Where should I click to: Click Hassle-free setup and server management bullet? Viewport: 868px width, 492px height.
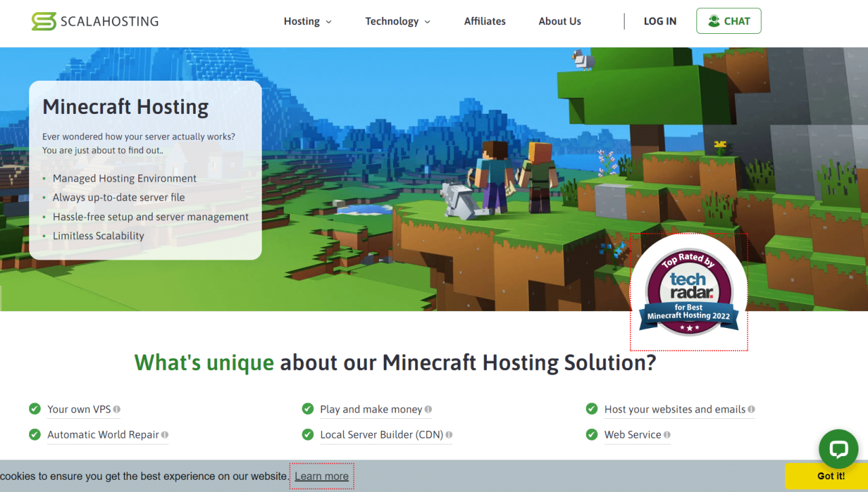151,217
